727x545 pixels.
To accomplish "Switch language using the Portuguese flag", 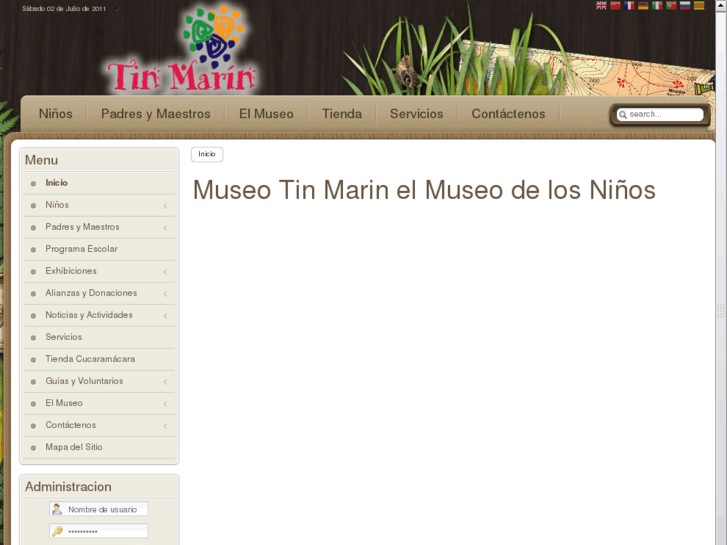I will pos(671,6).
